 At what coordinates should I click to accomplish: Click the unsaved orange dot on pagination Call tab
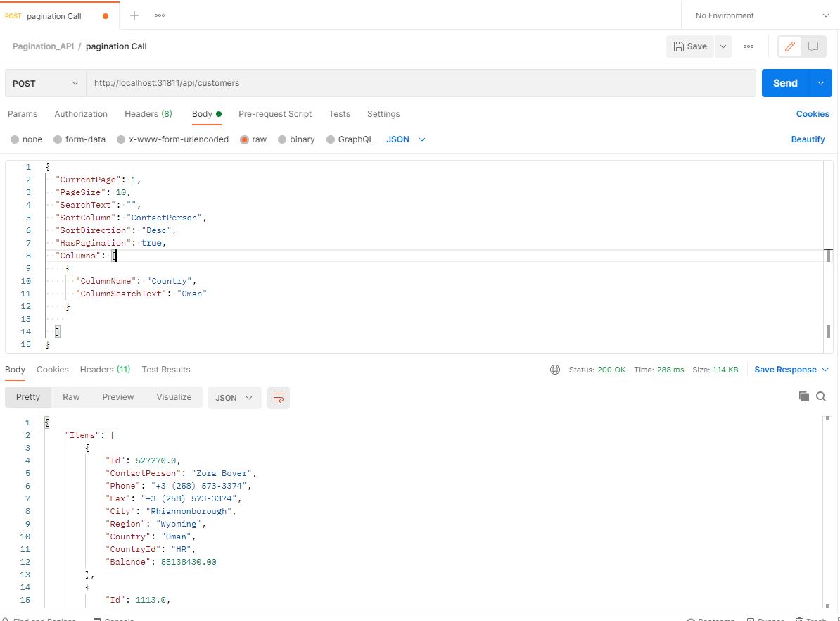(x=106, y=16)
